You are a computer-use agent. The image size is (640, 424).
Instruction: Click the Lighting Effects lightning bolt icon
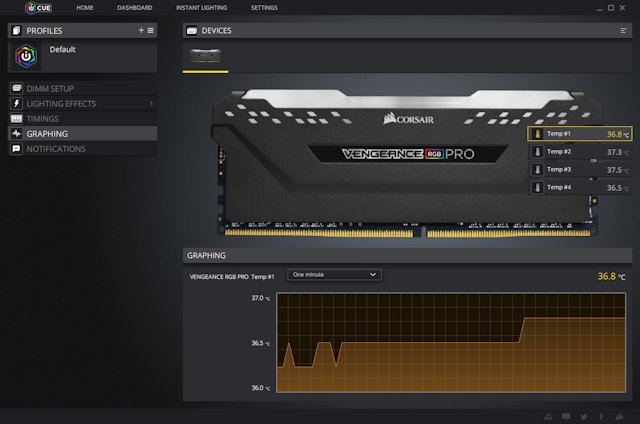16,103
